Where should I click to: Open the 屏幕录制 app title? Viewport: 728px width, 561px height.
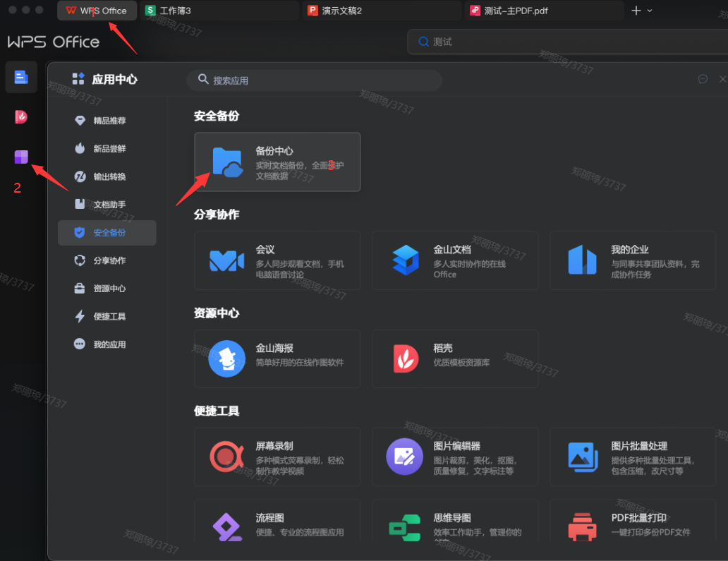pos(274,446)
